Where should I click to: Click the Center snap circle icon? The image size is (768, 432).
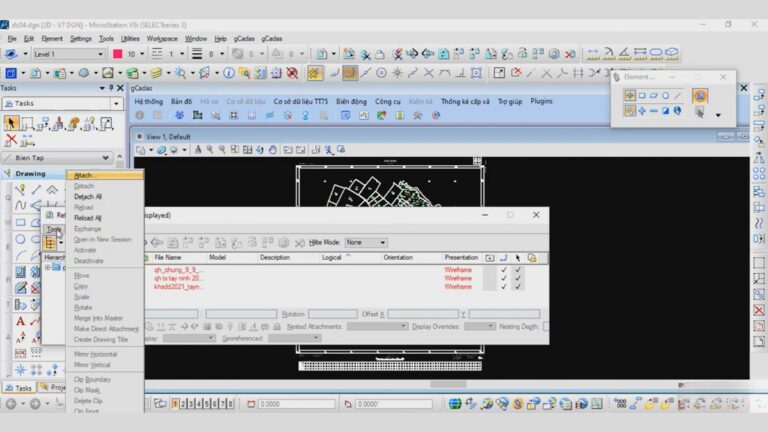(x=381, y=73)
